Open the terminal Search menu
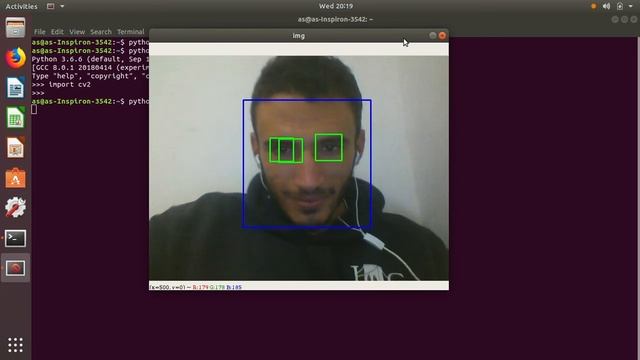This screenshot has height=360, width=640. point(101,31)
